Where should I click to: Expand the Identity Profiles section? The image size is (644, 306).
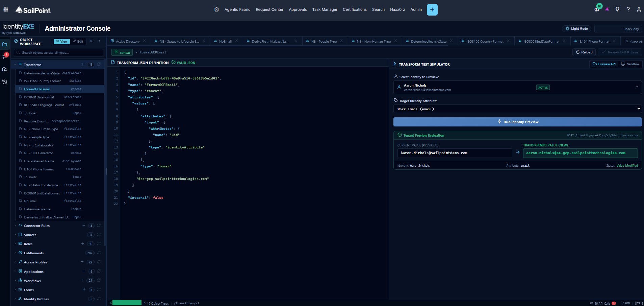pos(15,299)
